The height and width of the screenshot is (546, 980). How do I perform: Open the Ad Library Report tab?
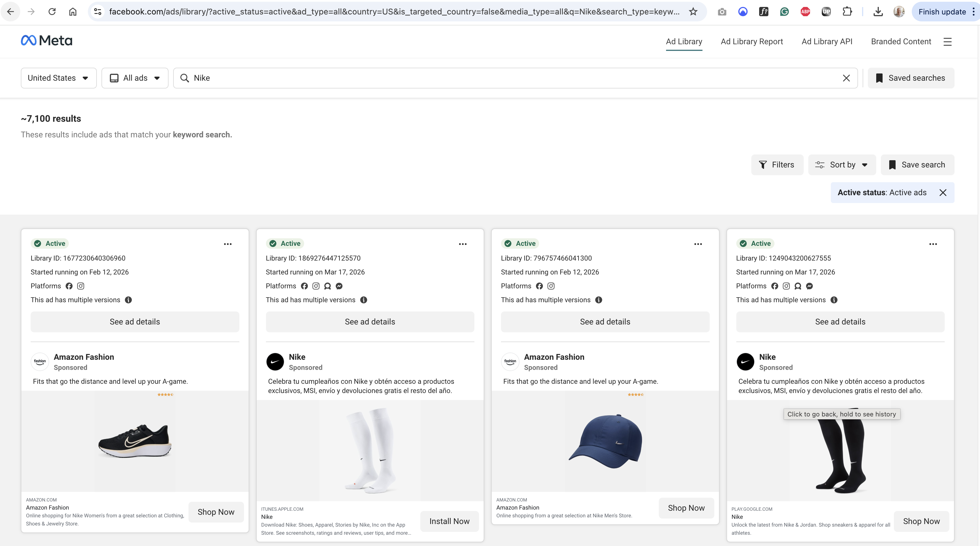pos(752,41)
